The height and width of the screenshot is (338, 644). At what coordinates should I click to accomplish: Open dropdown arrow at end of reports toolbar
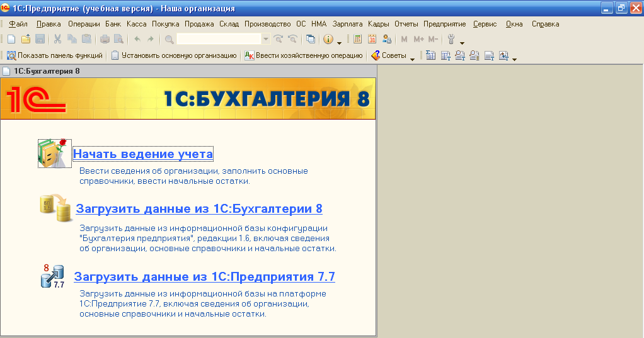click(514, 59)
